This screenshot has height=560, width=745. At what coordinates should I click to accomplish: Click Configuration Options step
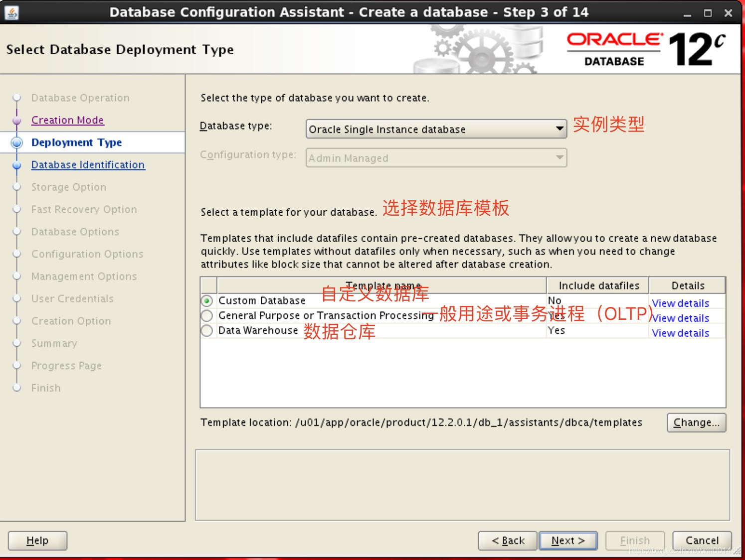(x=87, y=254)
